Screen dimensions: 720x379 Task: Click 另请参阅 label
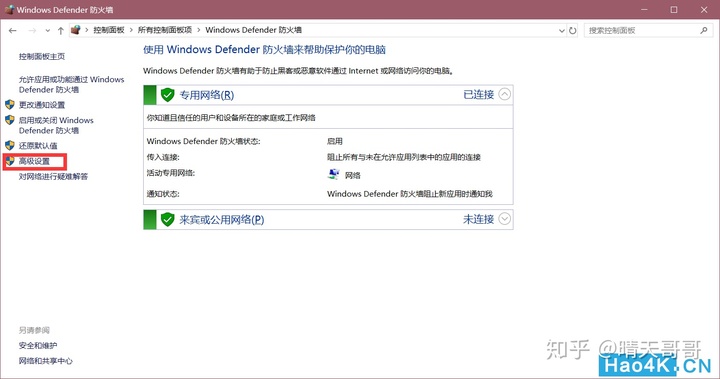click(x=34, y=330)
